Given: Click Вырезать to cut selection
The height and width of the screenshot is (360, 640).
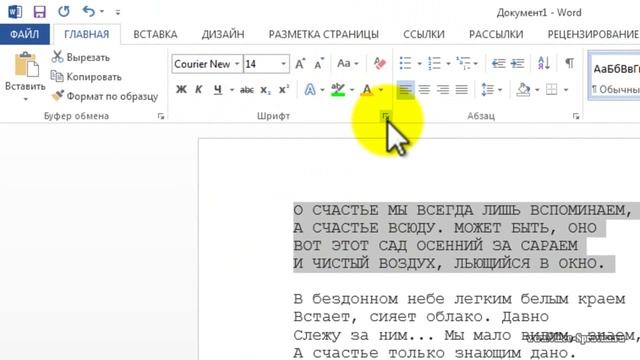Looking at the screenshot, I should coord(81,57).
